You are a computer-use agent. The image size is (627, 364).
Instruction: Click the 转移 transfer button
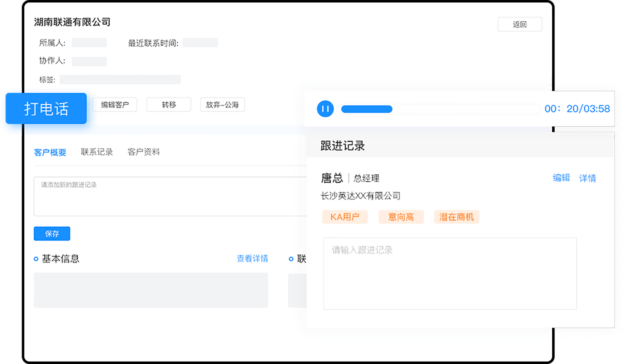[x=168, y=105]
